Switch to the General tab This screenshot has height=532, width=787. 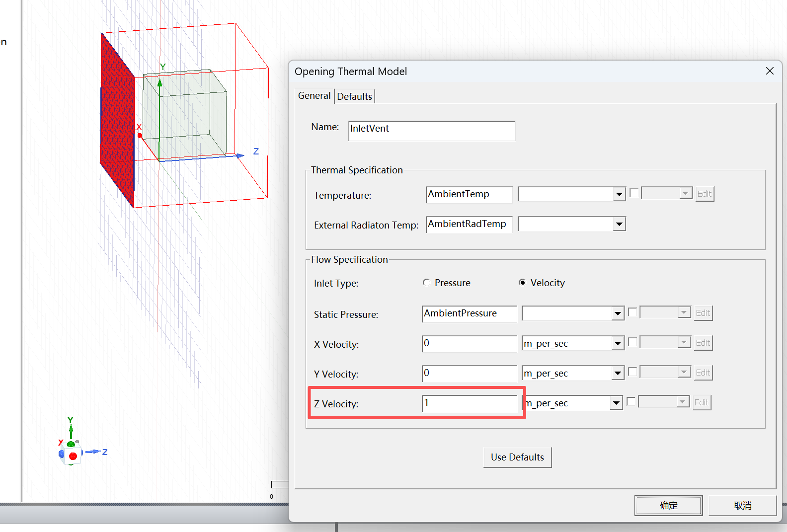pyautogui.click(x=314, y=96)
